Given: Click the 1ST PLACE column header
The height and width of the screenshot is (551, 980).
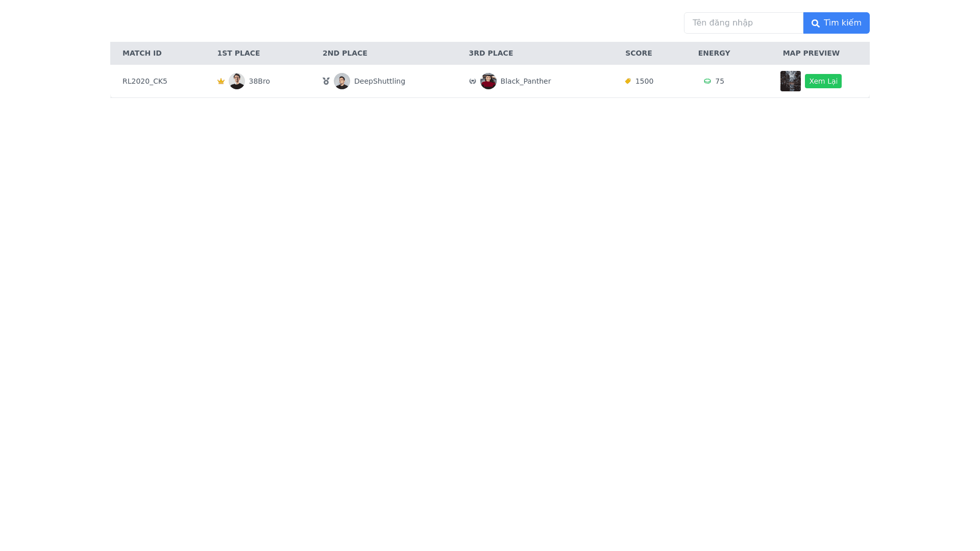Looking at the screenshot, I should coord(238,53).
